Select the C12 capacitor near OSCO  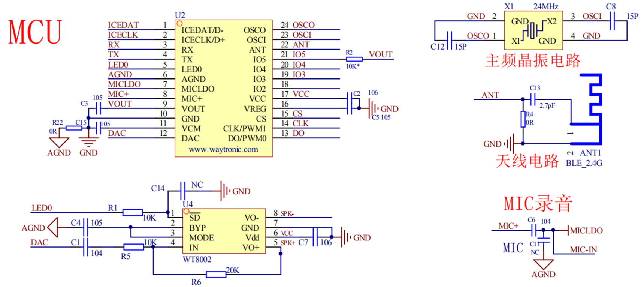[x=450, y=40]
